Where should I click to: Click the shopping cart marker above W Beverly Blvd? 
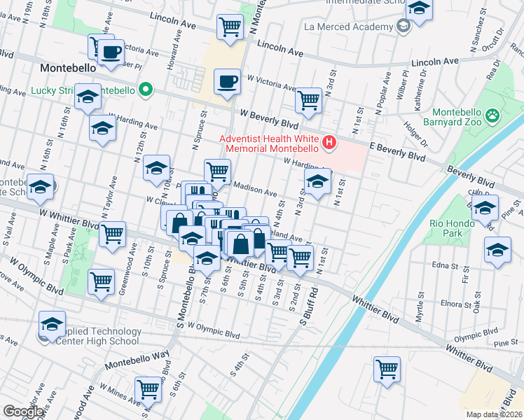pyautogui.click(x=308, y=101)
